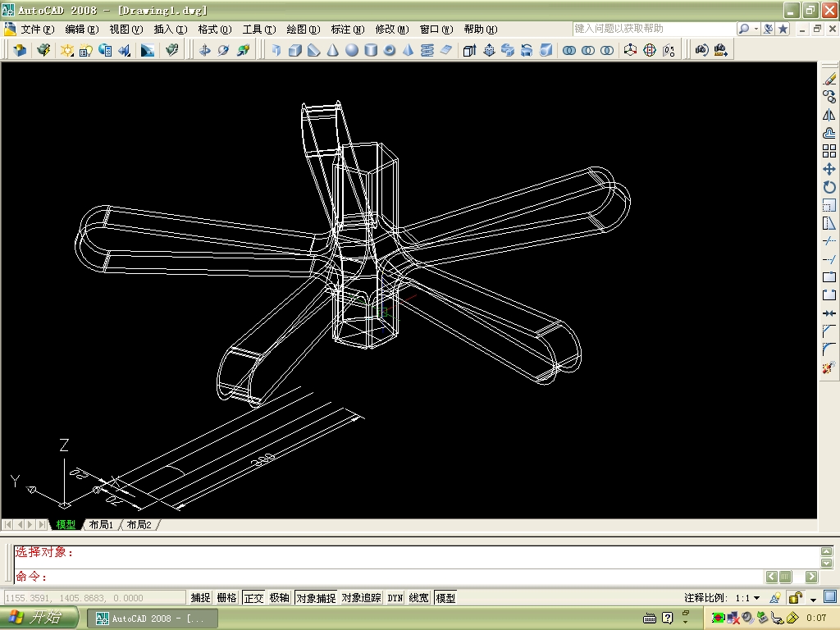Switch to the 布局2 layout tab

pyautogui.click(x=139, y=525)
